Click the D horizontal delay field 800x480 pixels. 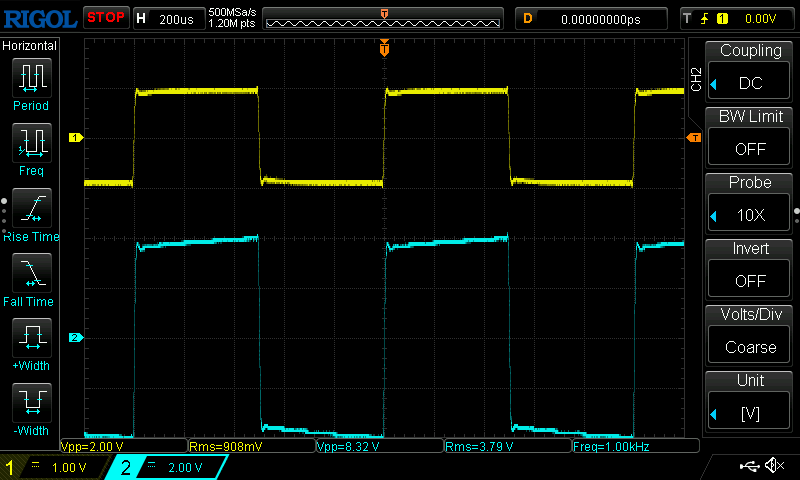click(x=591, y=19)
